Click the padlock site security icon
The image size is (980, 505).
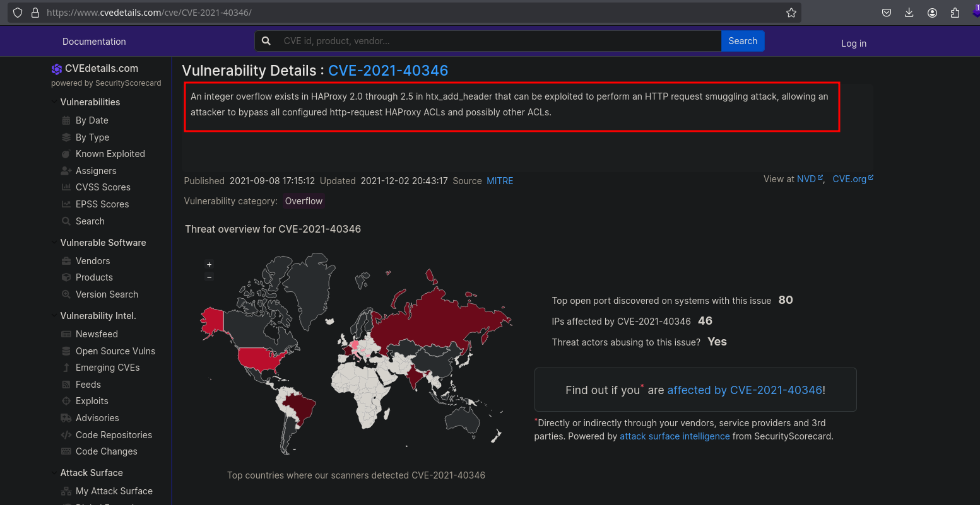coord(35,13)
